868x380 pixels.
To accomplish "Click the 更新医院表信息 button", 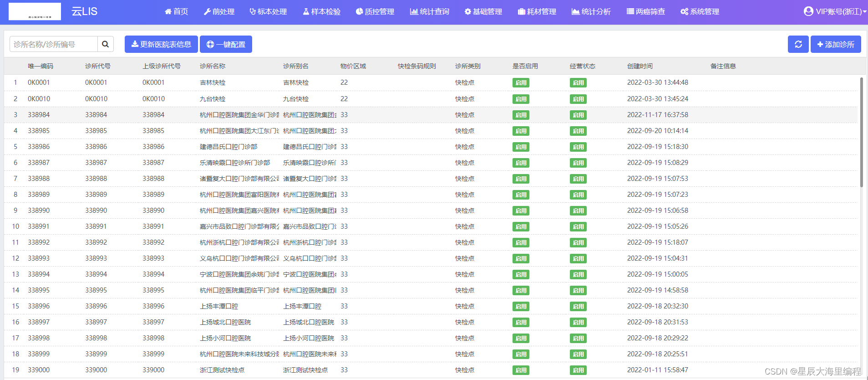I will 161,44.
